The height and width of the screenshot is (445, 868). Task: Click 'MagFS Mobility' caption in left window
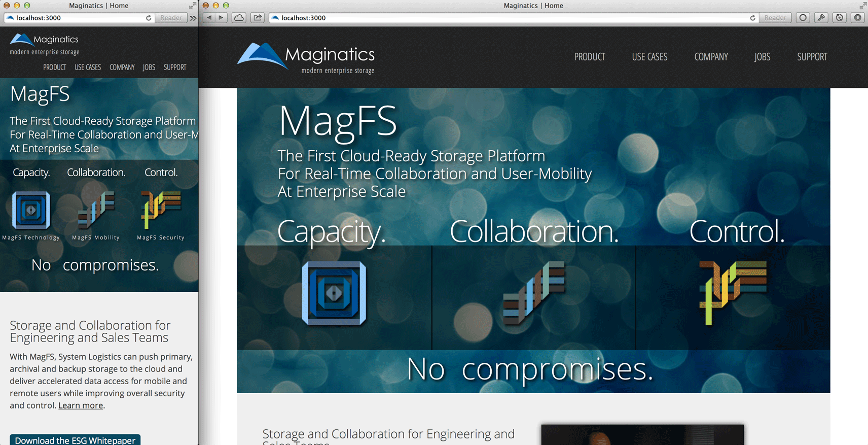point(96,237)
